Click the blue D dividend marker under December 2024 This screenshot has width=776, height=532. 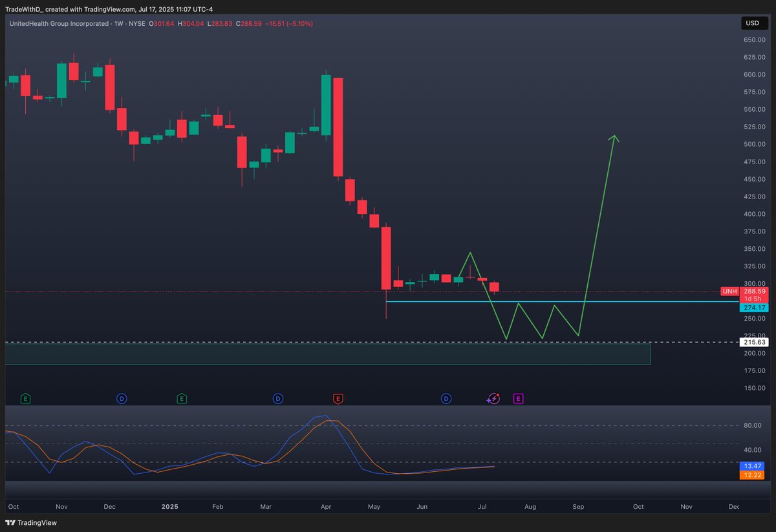pos(122,399)
